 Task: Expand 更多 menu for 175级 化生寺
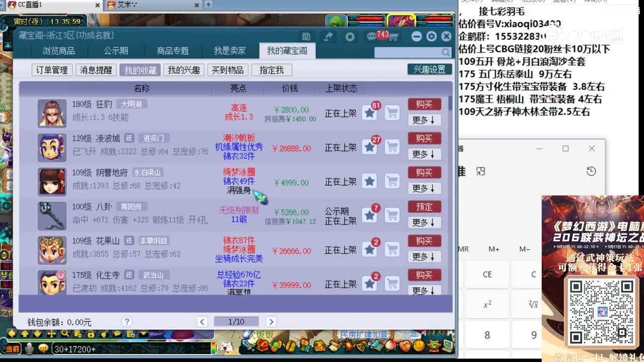point(424,291)
